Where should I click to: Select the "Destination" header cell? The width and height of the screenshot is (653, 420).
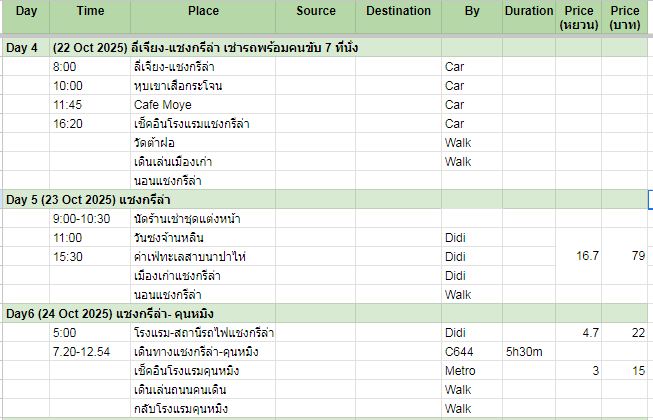(x=398, y=11)
